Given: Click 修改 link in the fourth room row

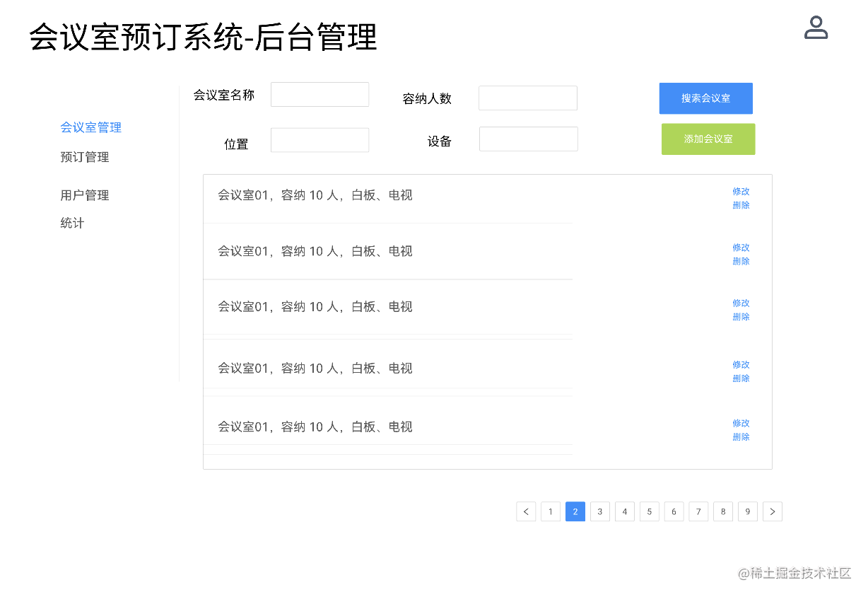Looking at the screenshot, I should tap(741, 364).
